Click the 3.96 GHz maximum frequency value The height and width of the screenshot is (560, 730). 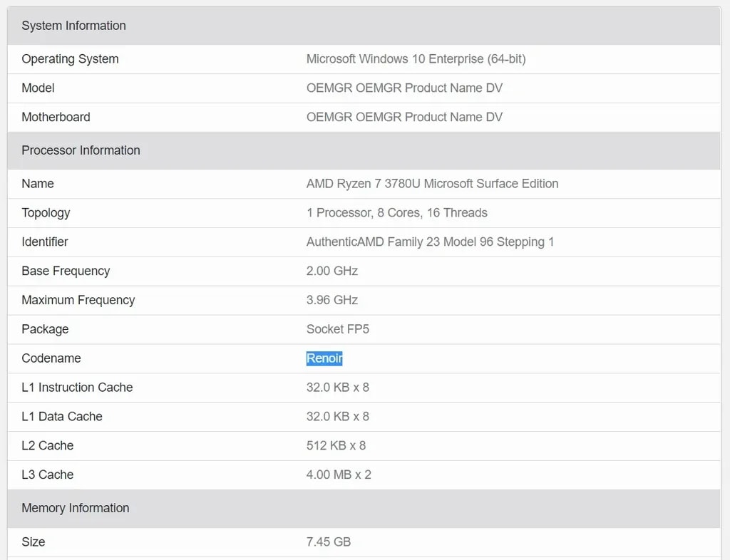coord(331,301)
